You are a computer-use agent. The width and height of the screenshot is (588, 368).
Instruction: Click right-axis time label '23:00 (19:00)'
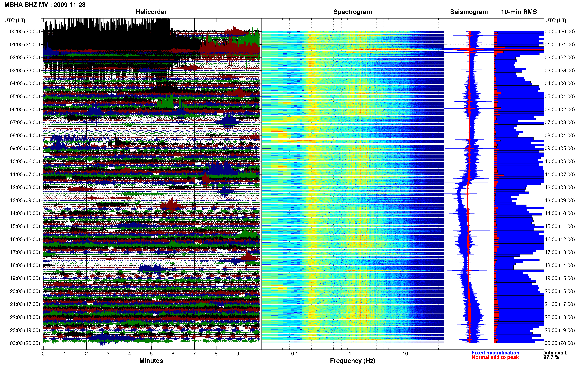point(560,330)
